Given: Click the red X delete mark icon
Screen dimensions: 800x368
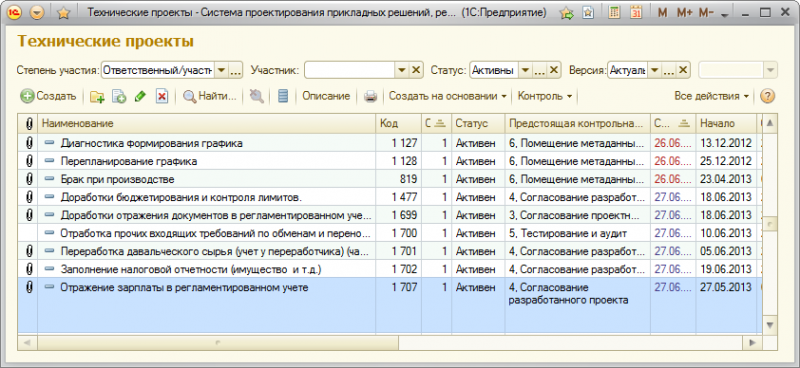Looking at the screenshot, I should coord(162,96).
